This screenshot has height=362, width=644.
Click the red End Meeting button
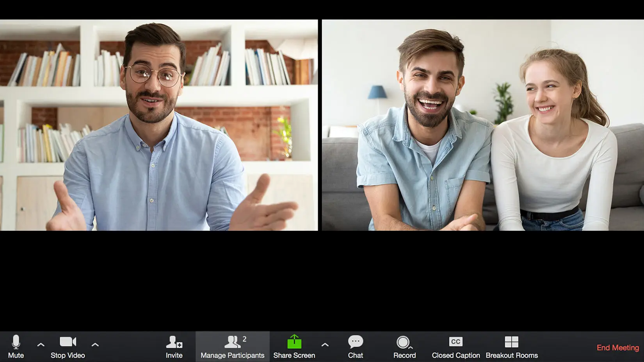pos(617,348)
